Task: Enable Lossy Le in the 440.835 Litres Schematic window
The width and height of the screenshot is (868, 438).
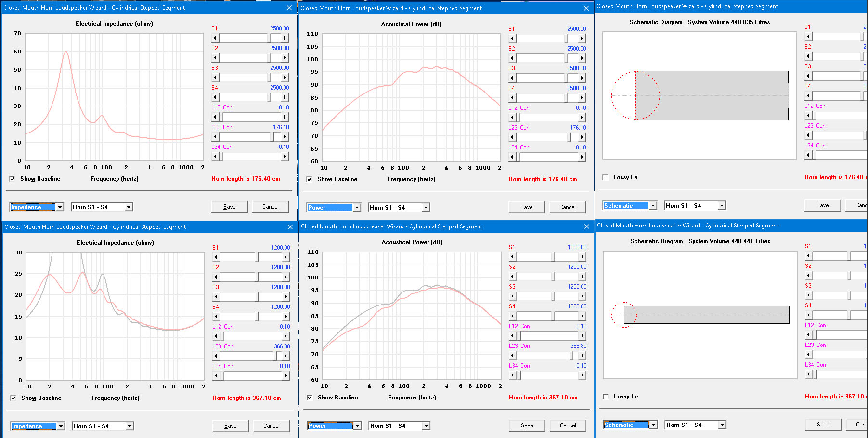Action: click(605, 177)
